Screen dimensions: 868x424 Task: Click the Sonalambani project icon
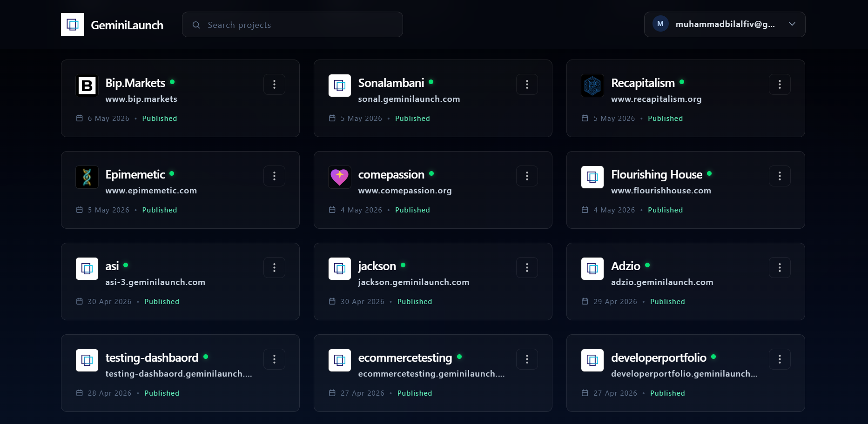[340, 86]
